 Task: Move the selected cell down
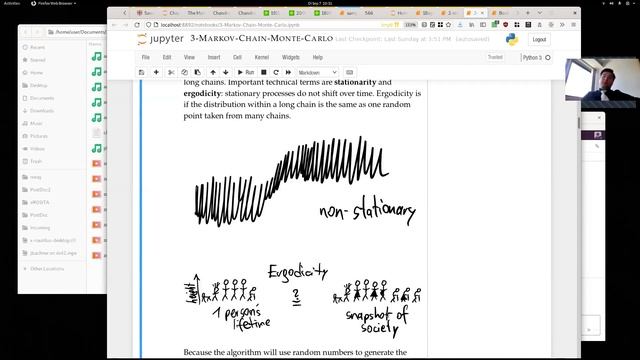click(x=226, y=72)
